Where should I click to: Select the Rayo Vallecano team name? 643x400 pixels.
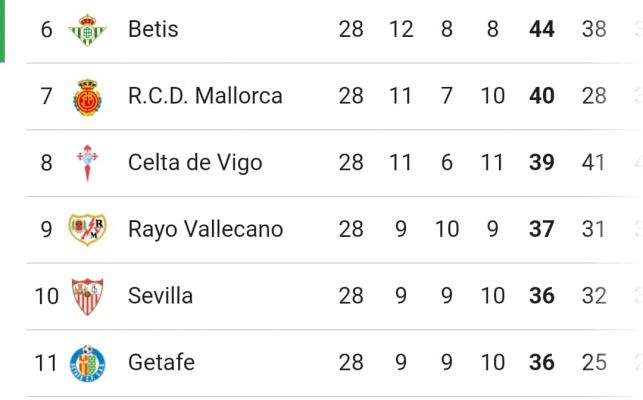click(205, 229)
